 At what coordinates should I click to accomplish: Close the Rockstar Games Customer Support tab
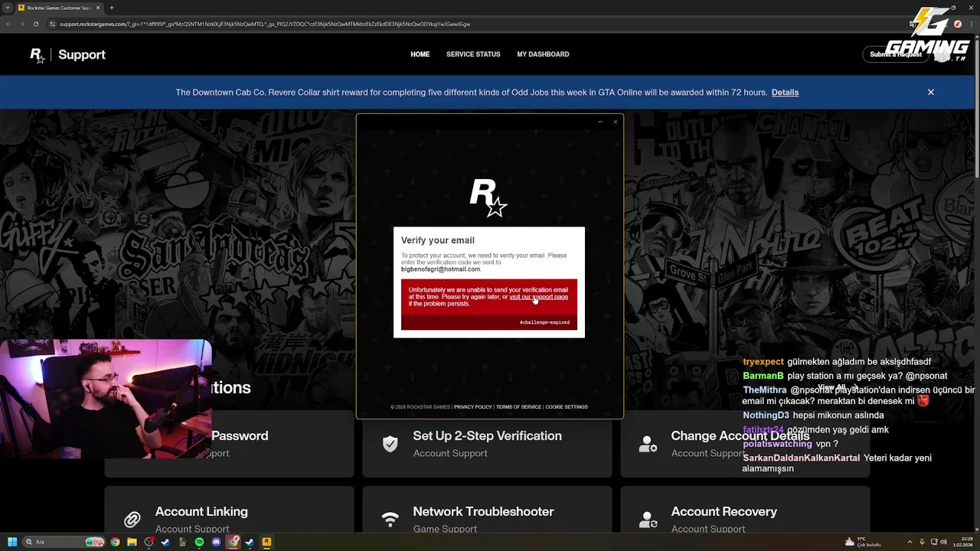pyautogui.click(x=98, y=8)
